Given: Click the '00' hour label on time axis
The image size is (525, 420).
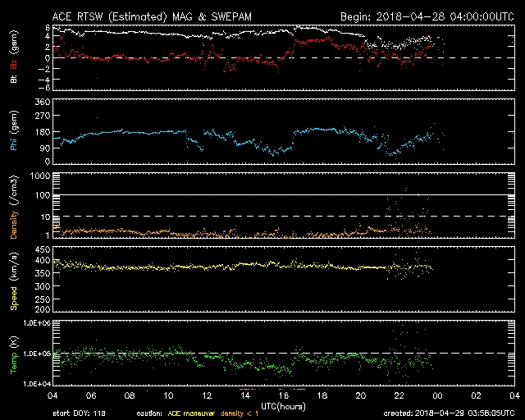Looking at the screenshot, I should coord(437,395).
